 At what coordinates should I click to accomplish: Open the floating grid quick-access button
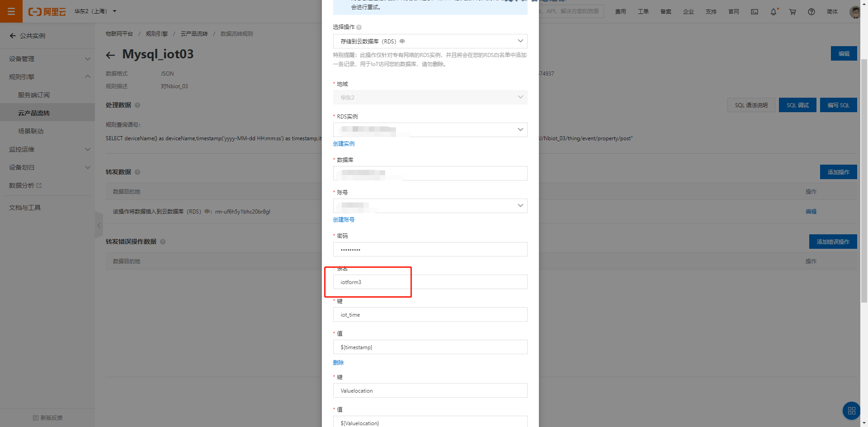pyautogui.click(x=851, y=411)
